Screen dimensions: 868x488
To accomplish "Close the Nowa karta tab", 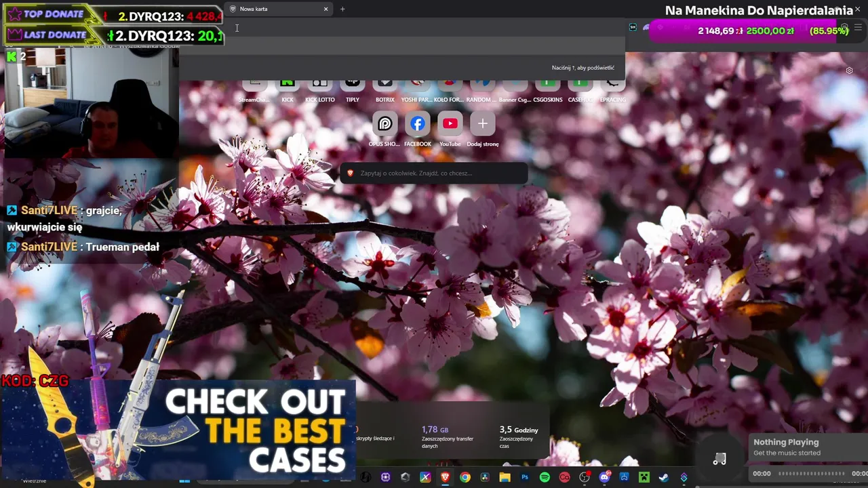I will point(325,9).
